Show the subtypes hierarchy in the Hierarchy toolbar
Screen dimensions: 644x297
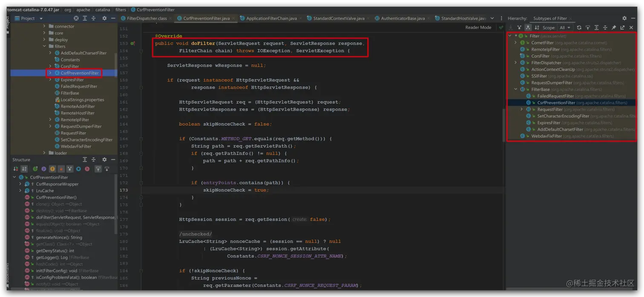point(528,28)
